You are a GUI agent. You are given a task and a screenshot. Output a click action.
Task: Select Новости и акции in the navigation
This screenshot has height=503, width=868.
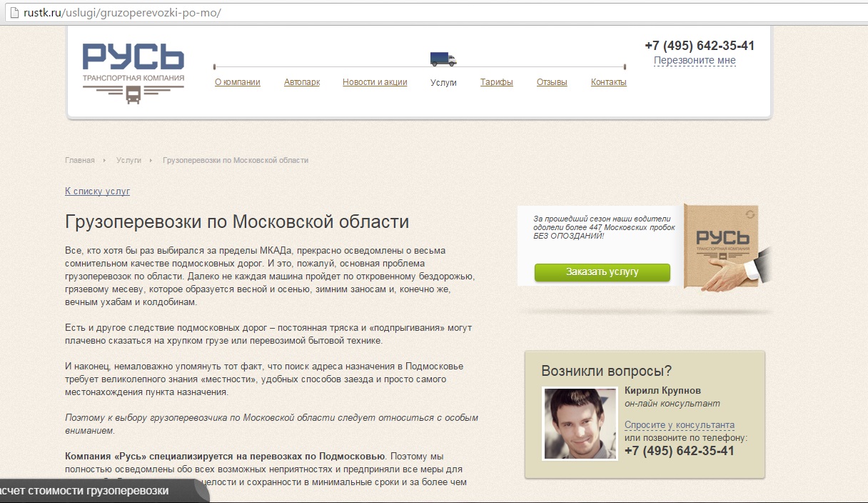375,81
